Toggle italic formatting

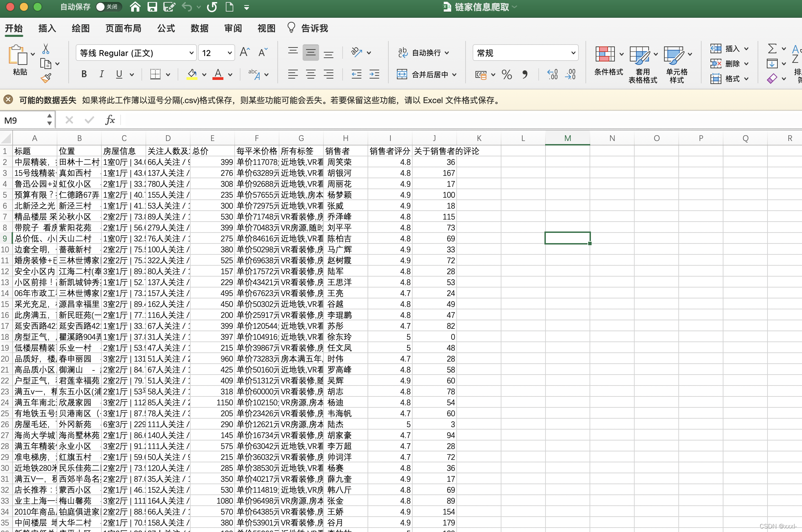(x=101, y=74)
